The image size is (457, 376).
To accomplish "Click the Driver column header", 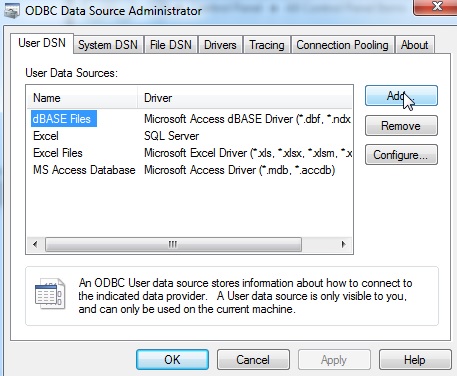I will coord(245,98).
